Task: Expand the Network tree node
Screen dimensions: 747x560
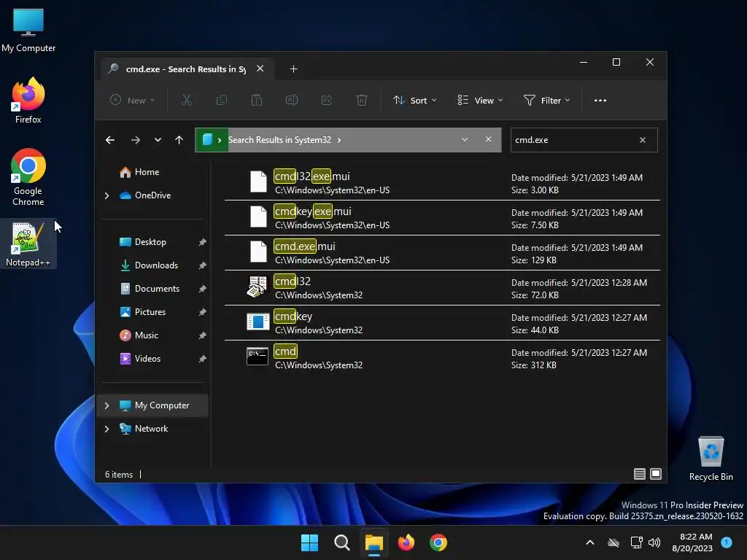Action: pyautogui.click(x=107, y=429)
